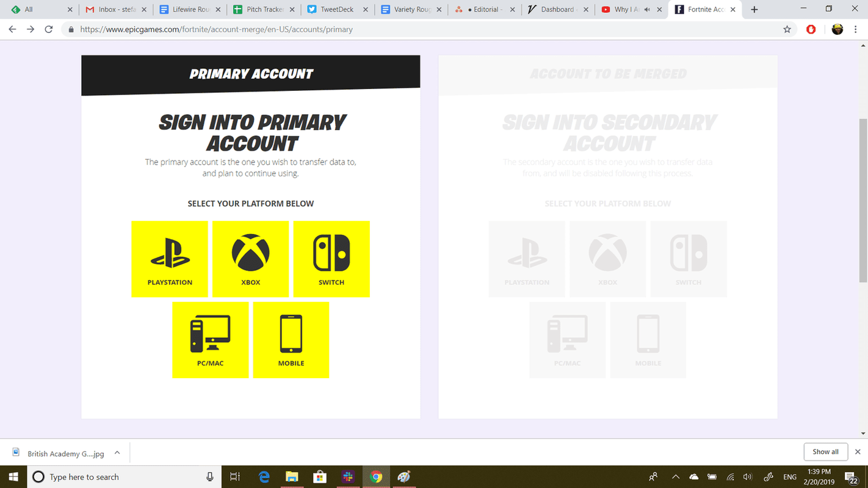868x488 pixels.
Task: Open Microsoft Store from taskbar
Action: coord(320,477)
